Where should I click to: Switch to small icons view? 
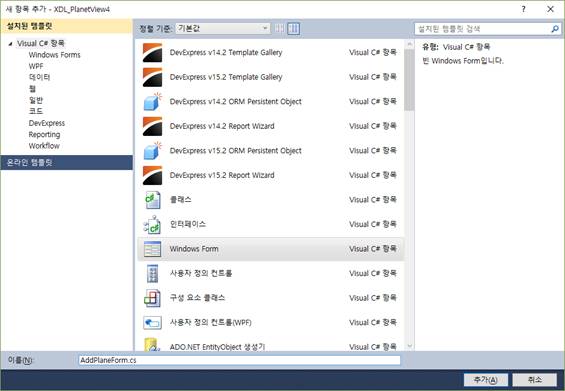coord(279,28)
